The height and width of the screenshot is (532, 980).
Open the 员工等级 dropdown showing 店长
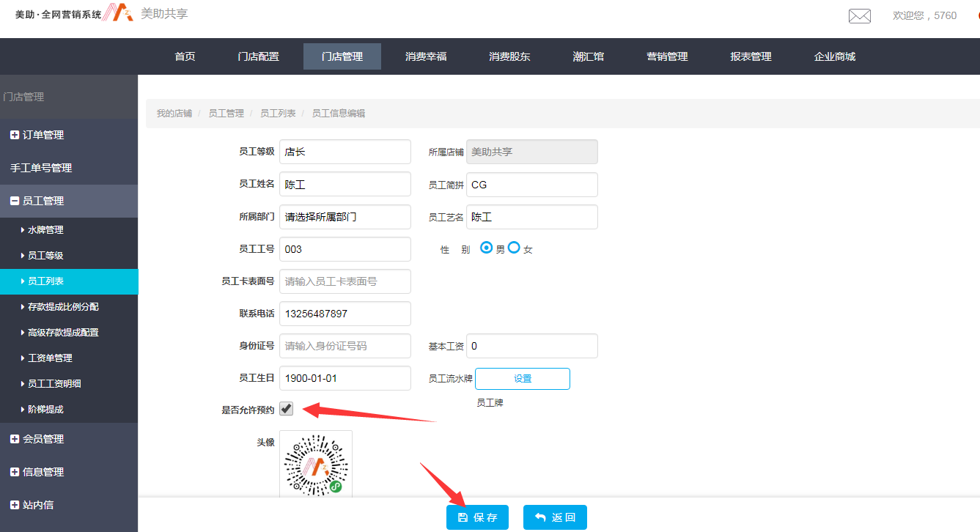(345, 152)
